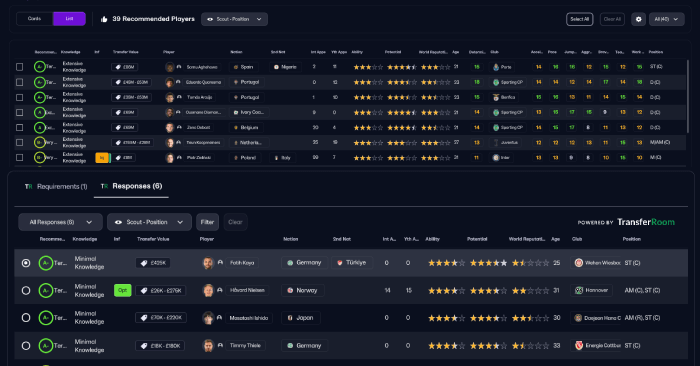Open the top Scout - Position view dropdown

(234, 19)
